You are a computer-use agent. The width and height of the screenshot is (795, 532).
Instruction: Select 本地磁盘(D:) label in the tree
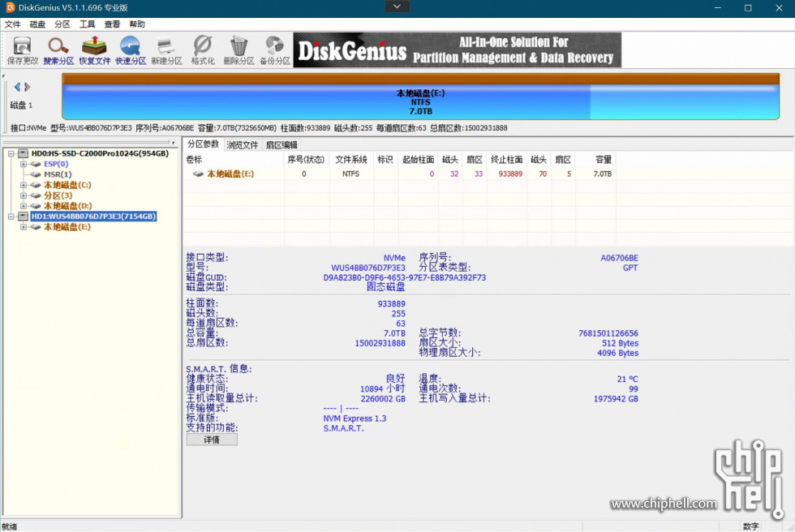click(67, 206)
